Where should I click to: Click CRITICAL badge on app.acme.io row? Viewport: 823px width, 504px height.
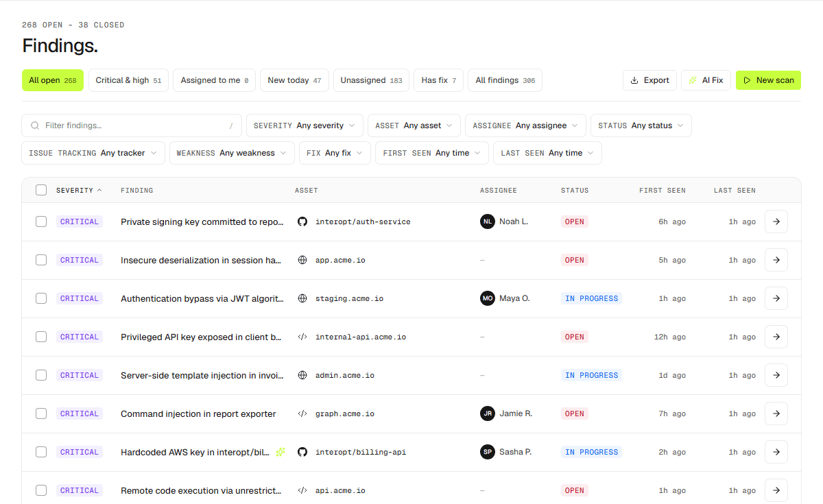click(x=80, y=260)
